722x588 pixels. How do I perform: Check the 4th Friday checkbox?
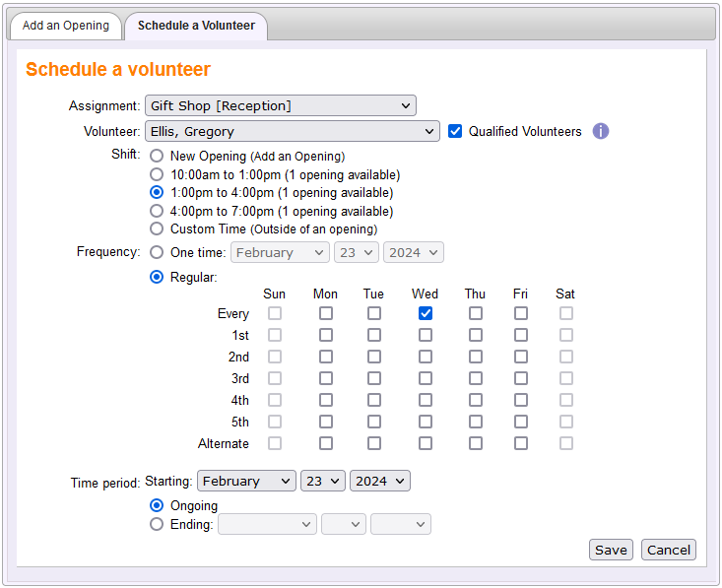521,400
